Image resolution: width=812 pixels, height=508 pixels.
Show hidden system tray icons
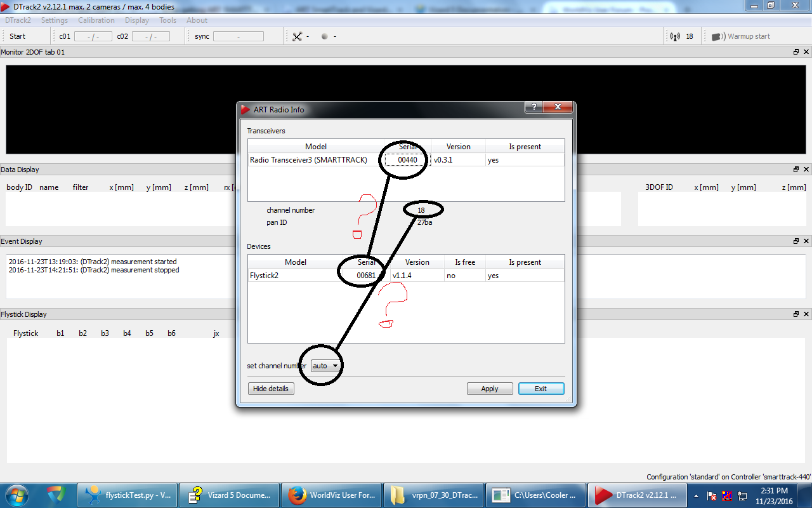tap(697, 495)
